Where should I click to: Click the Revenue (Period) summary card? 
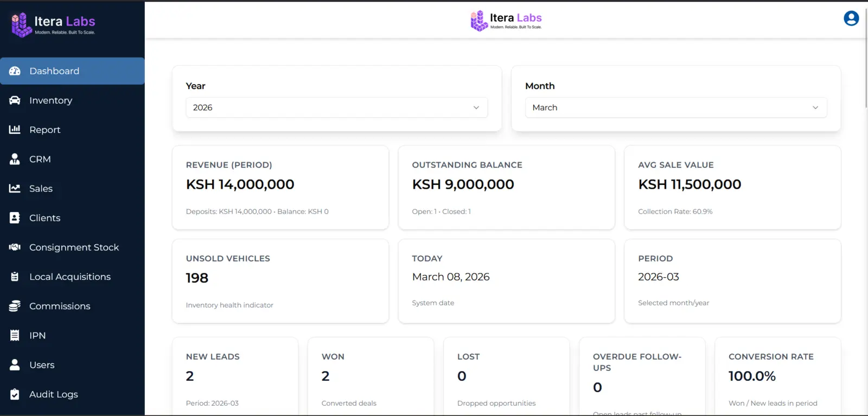[280, 187]
